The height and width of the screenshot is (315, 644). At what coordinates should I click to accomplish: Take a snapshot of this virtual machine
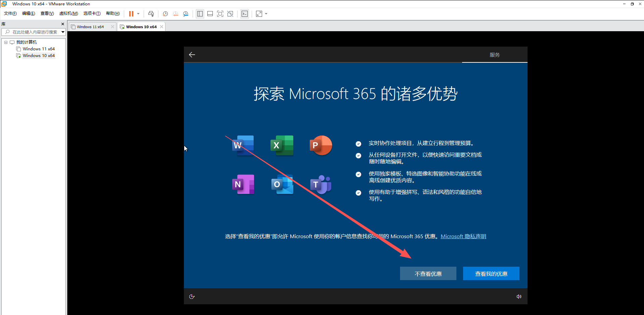click(x=165, y=14)
